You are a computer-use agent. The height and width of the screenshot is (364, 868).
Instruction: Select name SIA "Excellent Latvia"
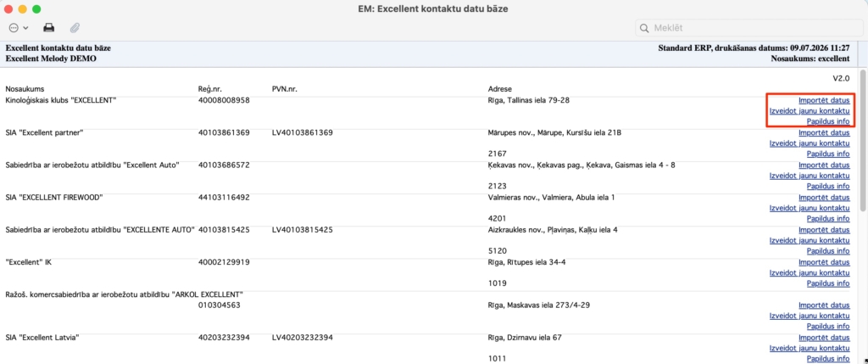pos(42,338)
